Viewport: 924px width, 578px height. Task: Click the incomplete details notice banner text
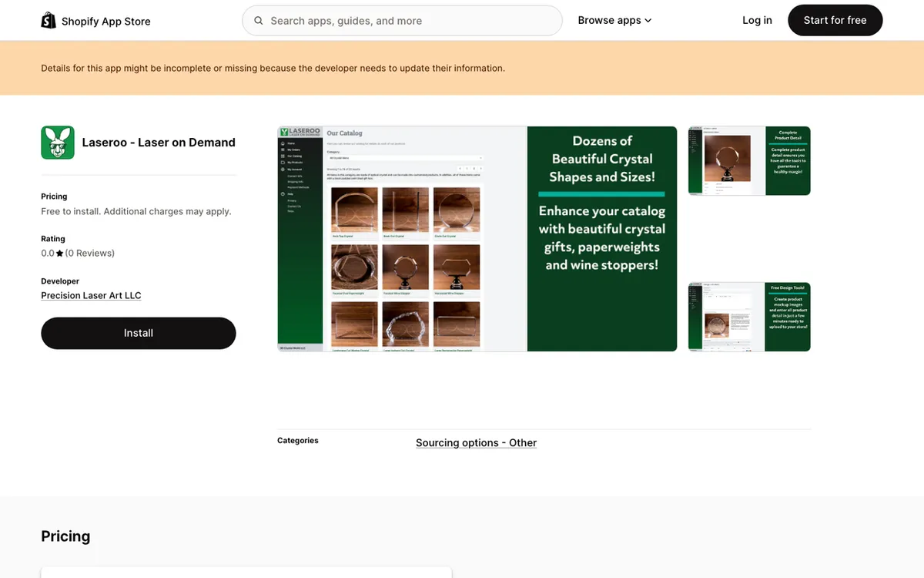(x=273, y=69)
